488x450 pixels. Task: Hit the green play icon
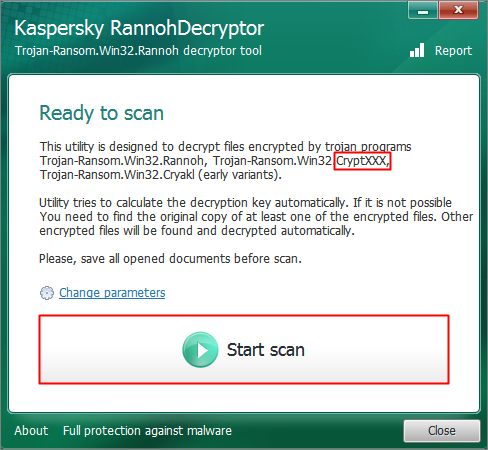point(200,350)
